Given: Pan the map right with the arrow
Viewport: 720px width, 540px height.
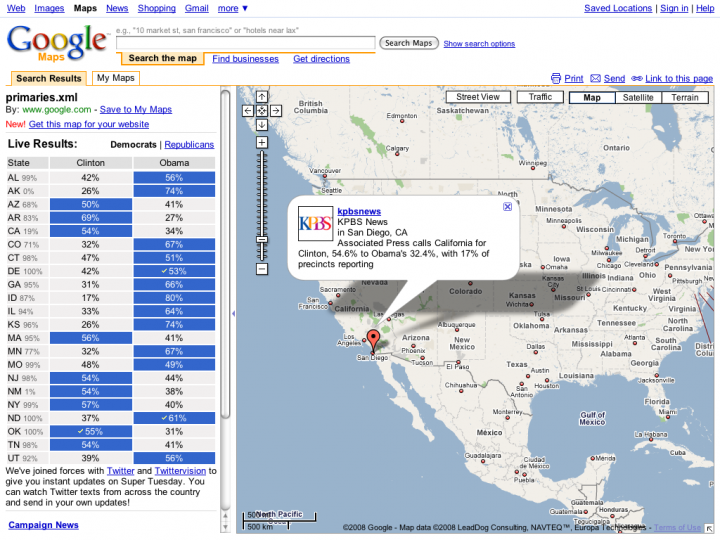Looking at the screenshot, I should pyautogui.click(x=276, y=111).
